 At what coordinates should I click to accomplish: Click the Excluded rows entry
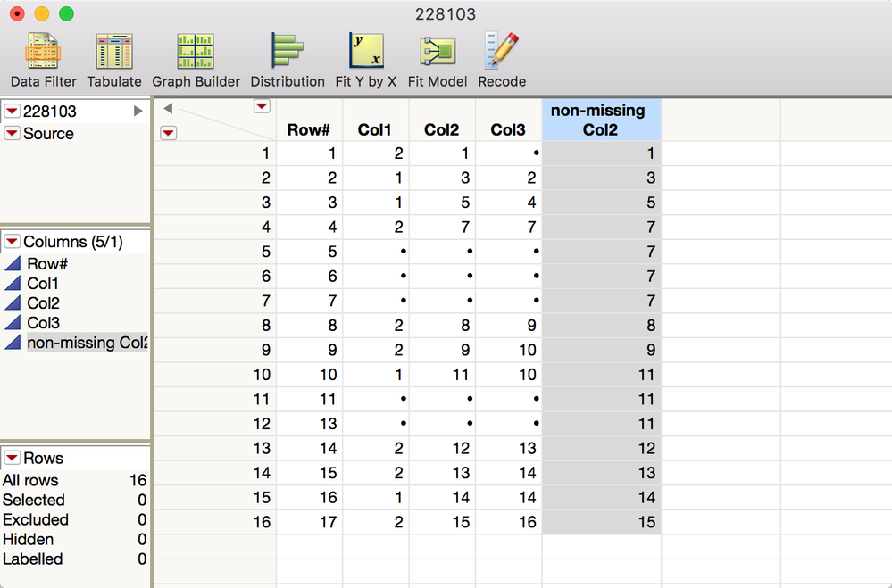coord(74,520)
